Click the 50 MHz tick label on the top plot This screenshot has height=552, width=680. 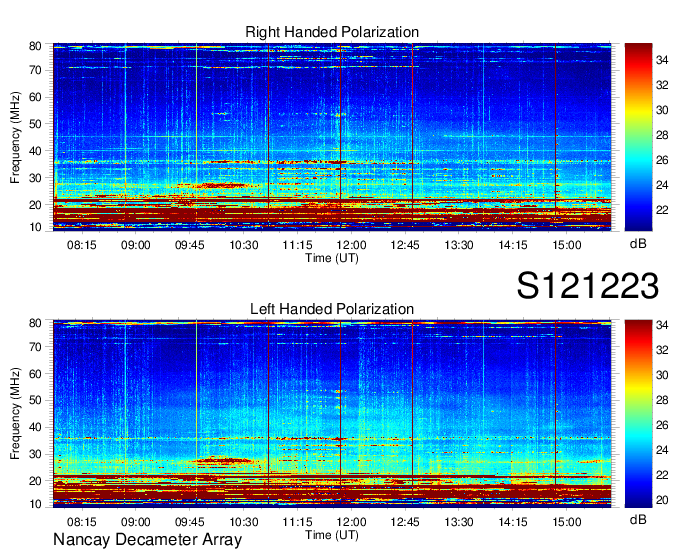point(36,124)
